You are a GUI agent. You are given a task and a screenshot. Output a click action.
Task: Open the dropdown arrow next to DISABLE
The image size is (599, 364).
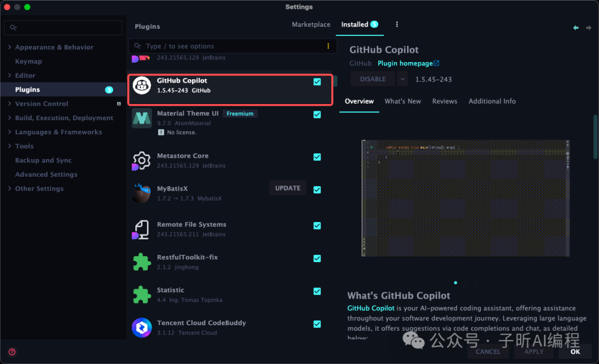click(402, 79)
